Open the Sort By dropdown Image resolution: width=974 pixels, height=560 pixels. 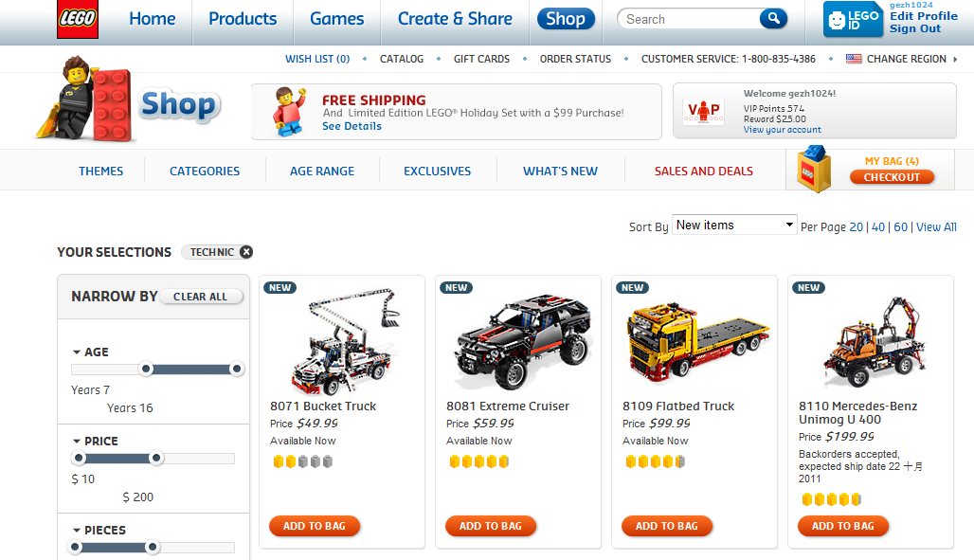click(x=735, y=225)
